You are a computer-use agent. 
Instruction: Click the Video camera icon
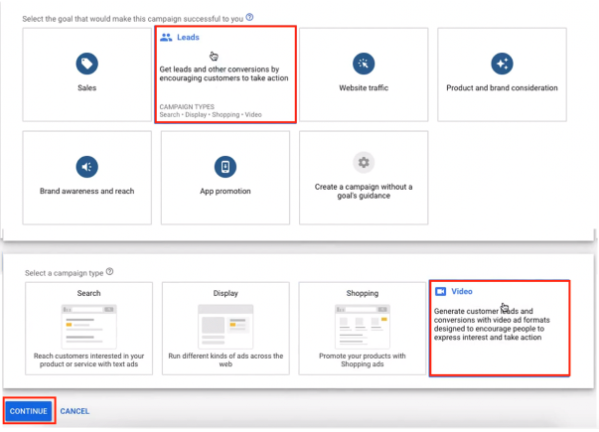click(440, 291)
